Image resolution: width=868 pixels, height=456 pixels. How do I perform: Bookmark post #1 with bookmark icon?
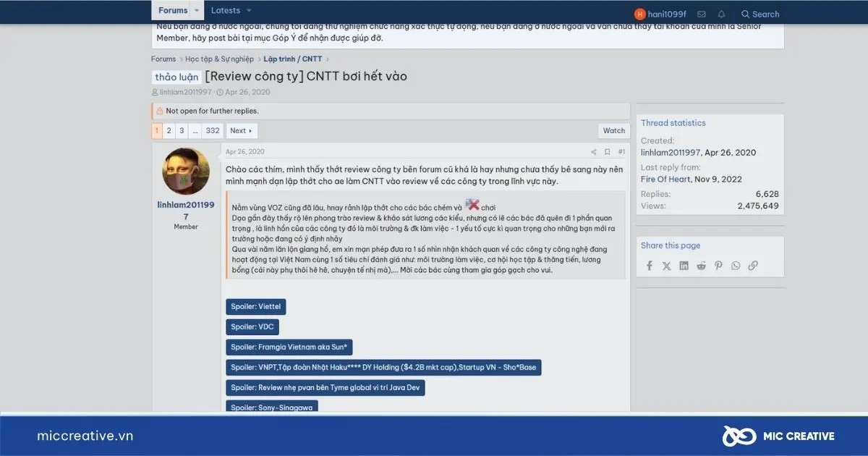click(607, 152)
